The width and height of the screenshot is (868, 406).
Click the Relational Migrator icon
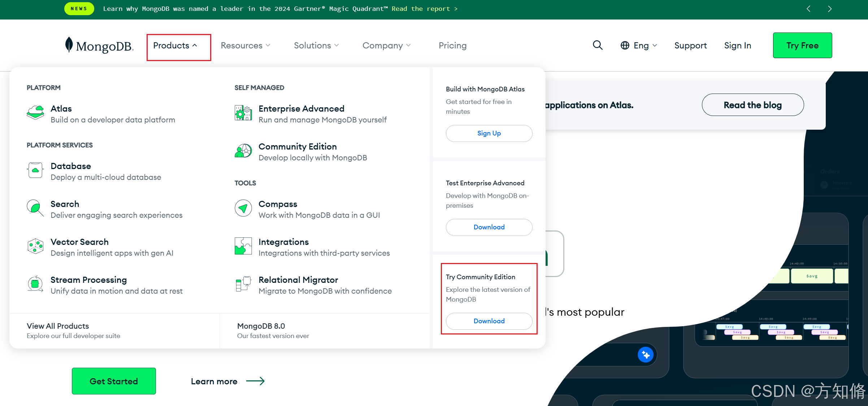[243, 284]
